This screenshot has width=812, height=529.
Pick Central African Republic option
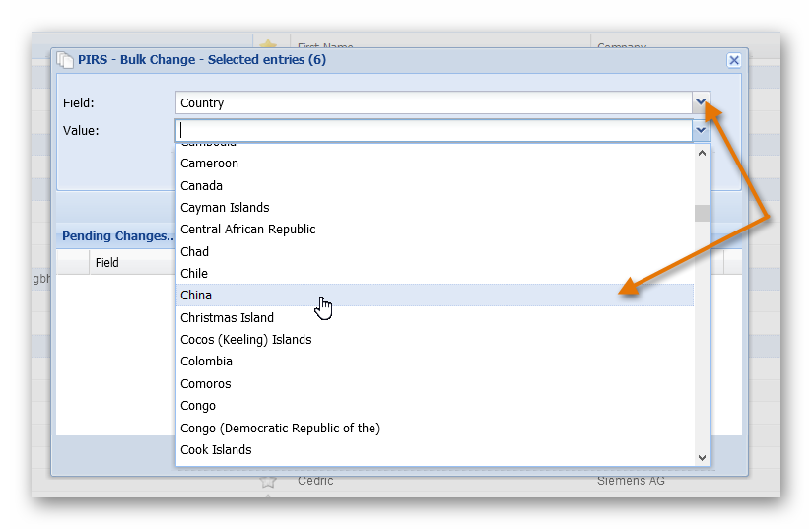pos(248,230)
